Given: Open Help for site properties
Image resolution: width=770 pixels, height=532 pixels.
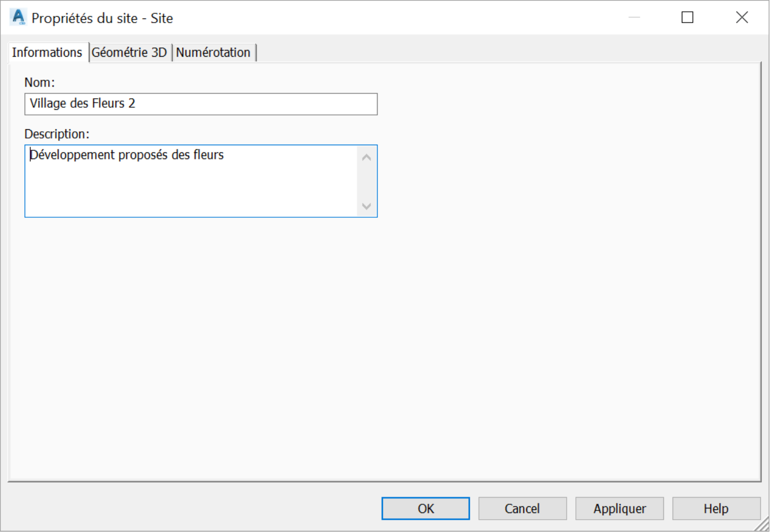Looking at the screenshot, I should coord(716,508).
